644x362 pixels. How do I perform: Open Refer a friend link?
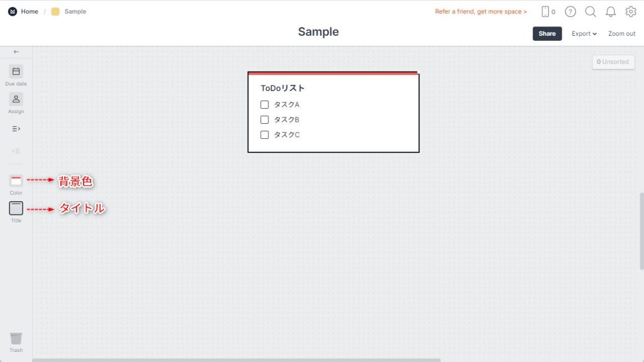(481, 11)
